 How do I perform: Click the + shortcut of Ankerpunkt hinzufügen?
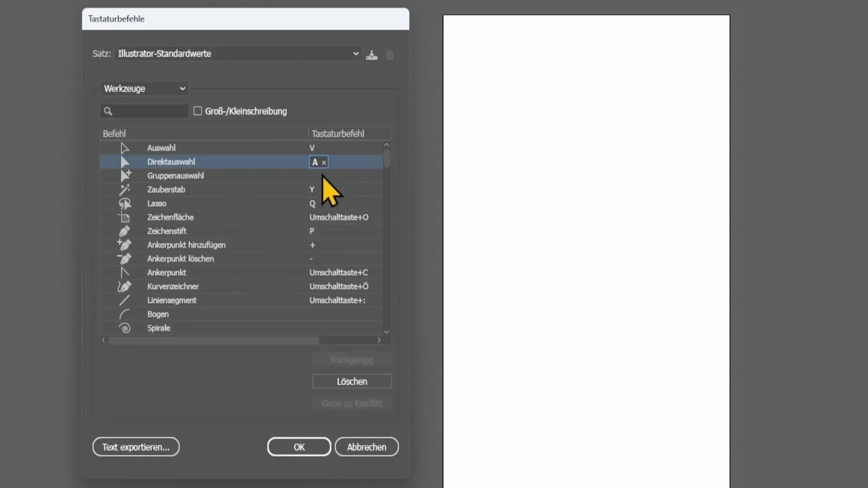pyautogui.click(x=312, y=245)
